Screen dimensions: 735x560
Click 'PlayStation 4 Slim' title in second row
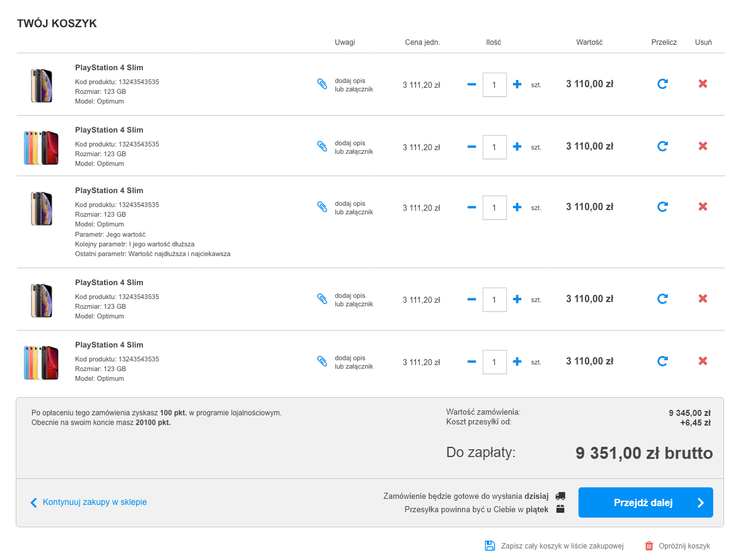[109, 130]
